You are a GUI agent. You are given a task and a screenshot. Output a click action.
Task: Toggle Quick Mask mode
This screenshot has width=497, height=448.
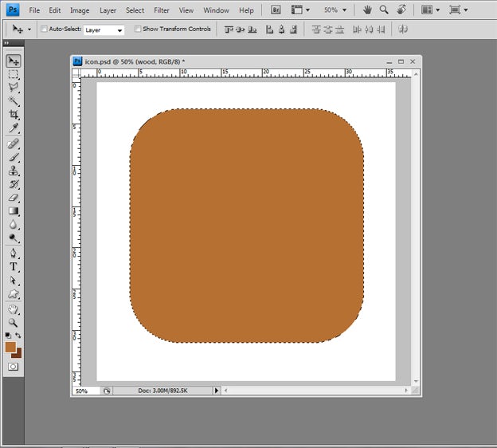(13, 367)
